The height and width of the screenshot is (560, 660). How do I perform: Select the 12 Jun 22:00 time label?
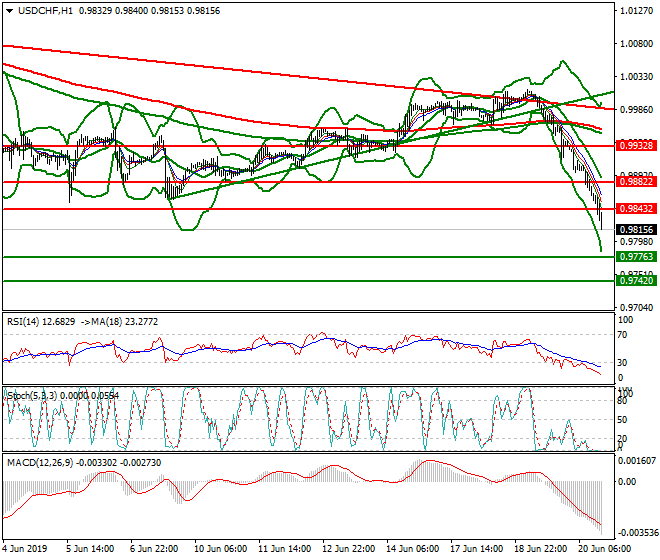click(x=349, y=549)
